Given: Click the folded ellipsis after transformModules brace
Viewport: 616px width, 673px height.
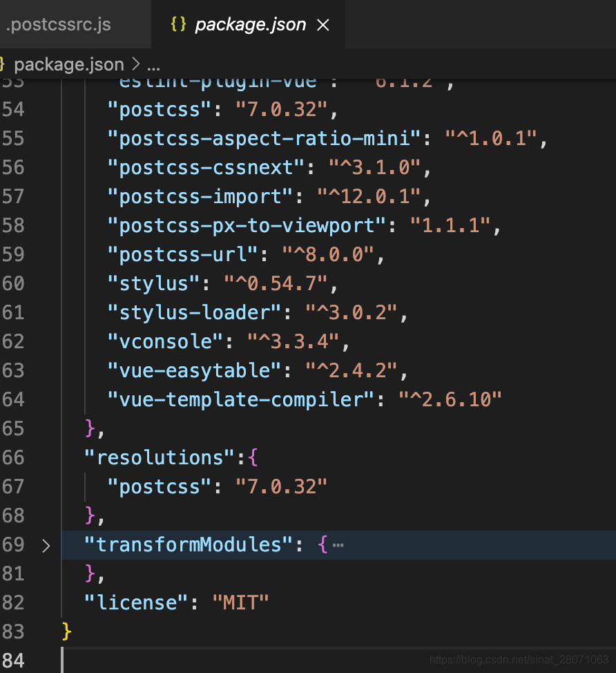Looking at the screenshot, I should [x=338, y=546].
